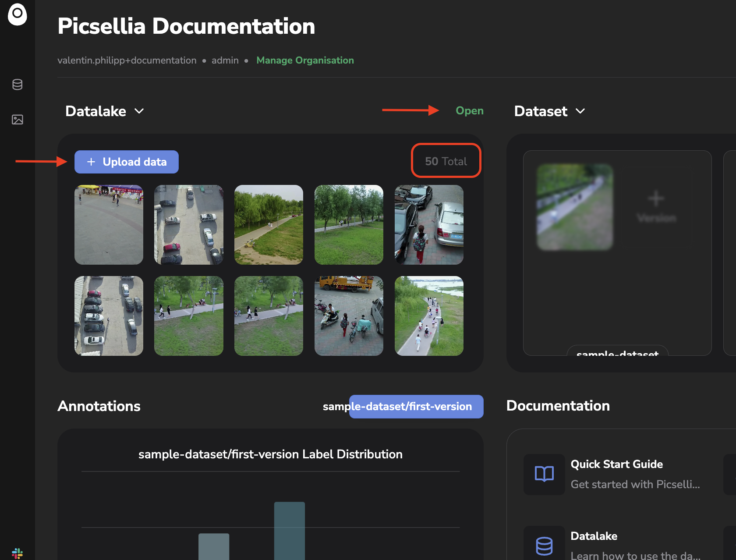Click the "Picsellia Documentation" title
Screen dimensions: 736x560
(x=187, y=26)
